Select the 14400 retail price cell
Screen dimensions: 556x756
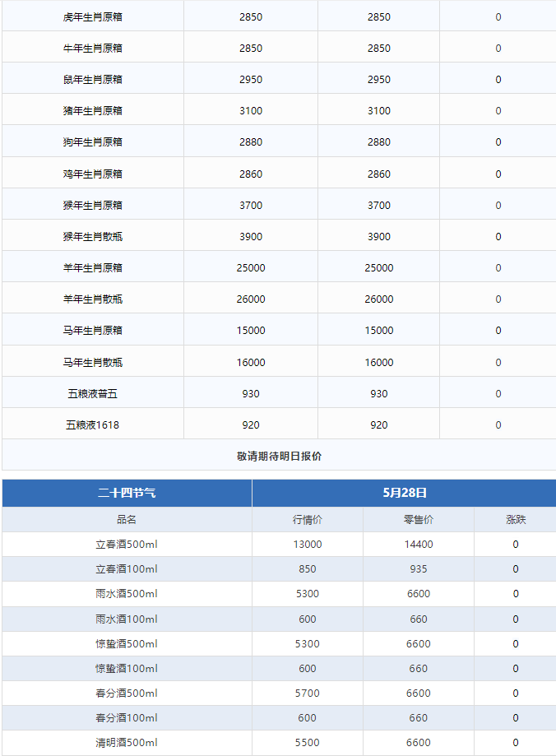(x=418, y=545)
